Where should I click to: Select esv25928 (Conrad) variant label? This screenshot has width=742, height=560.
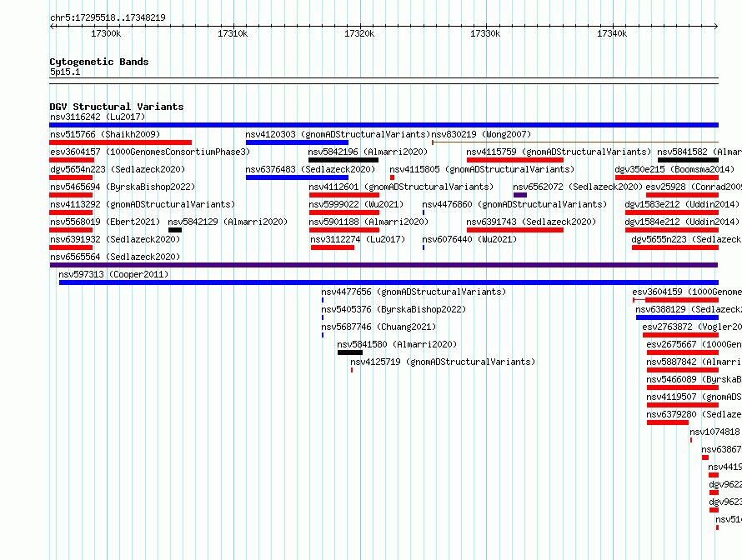(x=694, y=187)
